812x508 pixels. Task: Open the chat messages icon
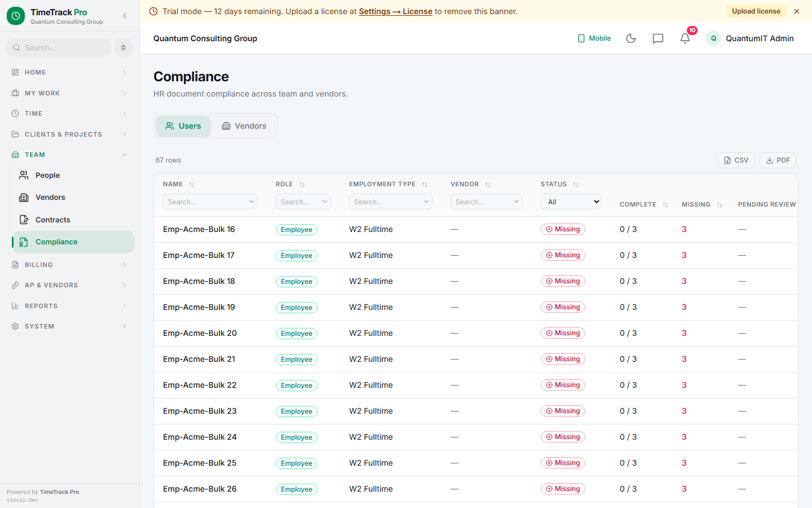pyautogui.click(x=658, y=38)
